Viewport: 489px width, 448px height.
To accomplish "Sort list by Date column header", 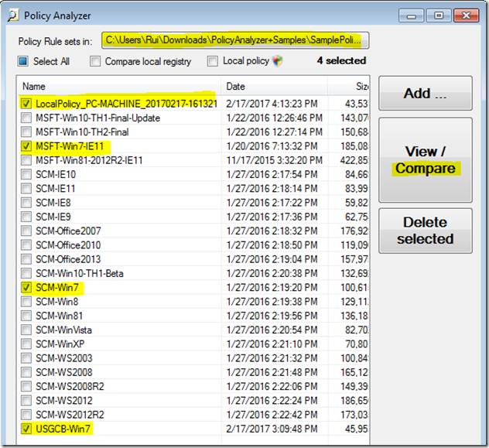I will (x=275, y=87).
